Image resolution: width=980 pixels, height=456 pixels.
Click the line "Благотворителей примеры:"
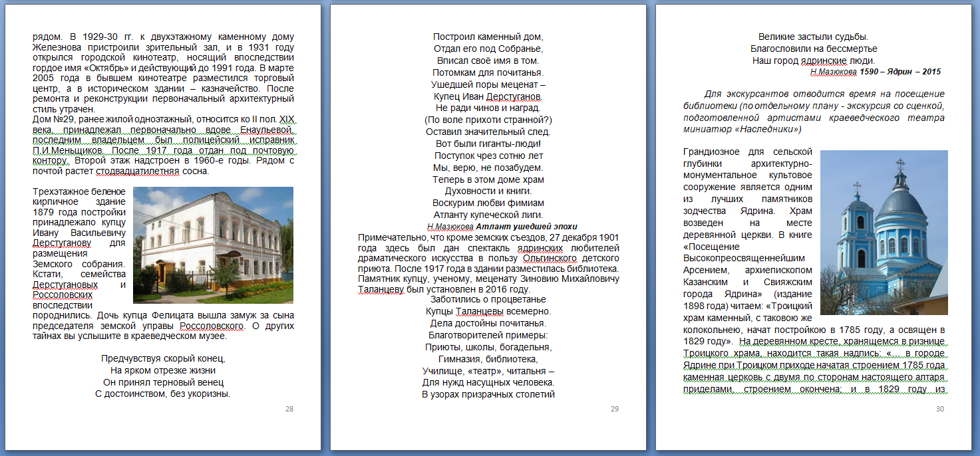coord(488,335)
